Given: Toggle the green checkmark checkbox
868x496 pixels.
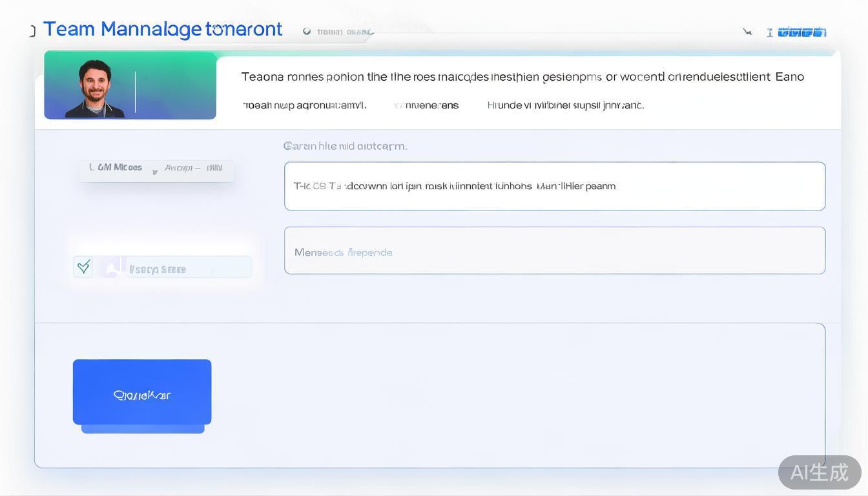Looking at the screenshot, I should coord(83,267).
